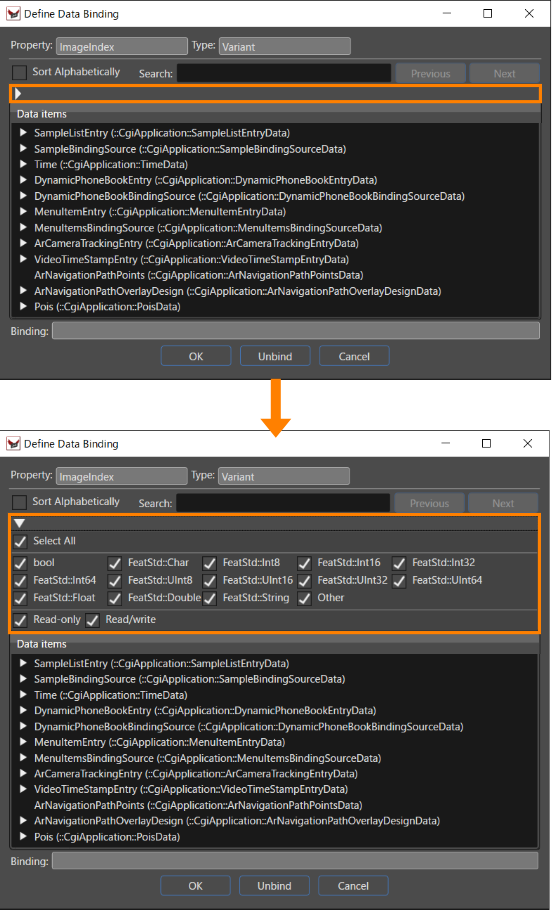The height and width of the screenshot is (910, 552).
Task: Click Search field in upper dialog
Action: (284, 73)
